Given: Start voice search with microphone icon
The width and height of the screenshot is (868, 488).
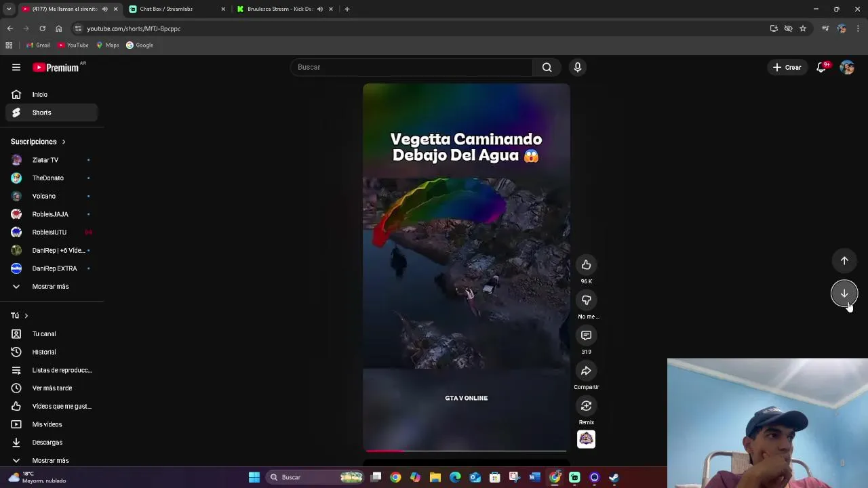Looking at the screenshot, I should point(577,67).
